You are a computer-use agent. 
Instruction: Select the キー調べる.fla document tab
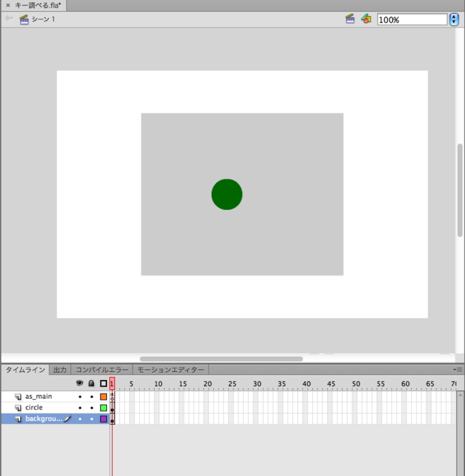[x=34, y=5]
